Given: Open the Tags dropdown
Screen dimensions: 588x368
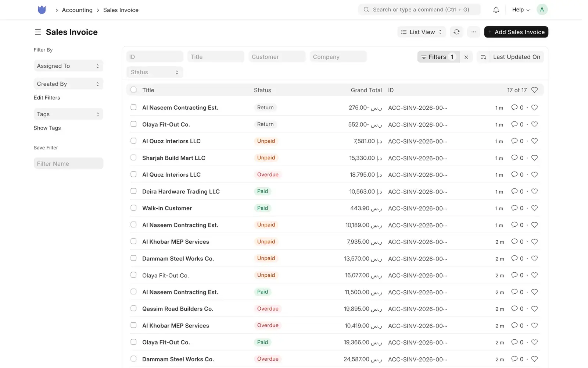Looking at the screenshot, I should (68, 114).
